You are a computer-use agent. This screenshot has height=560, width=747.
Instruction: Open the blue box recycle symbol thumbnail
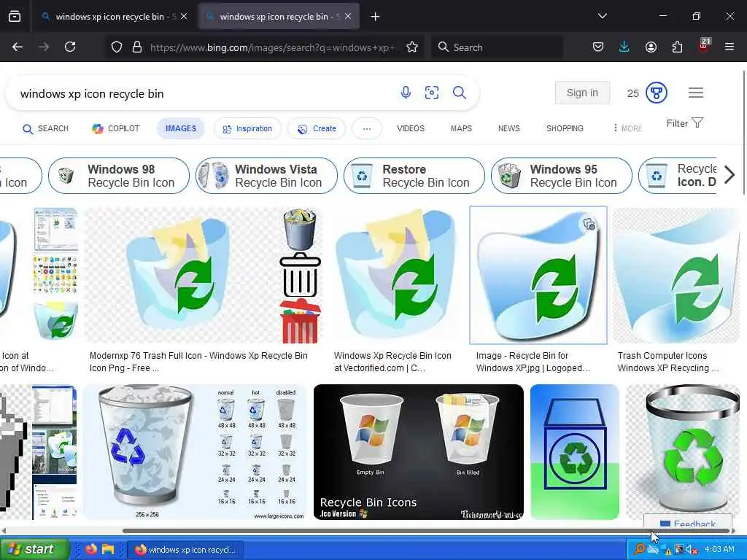[x=575, y=452]
